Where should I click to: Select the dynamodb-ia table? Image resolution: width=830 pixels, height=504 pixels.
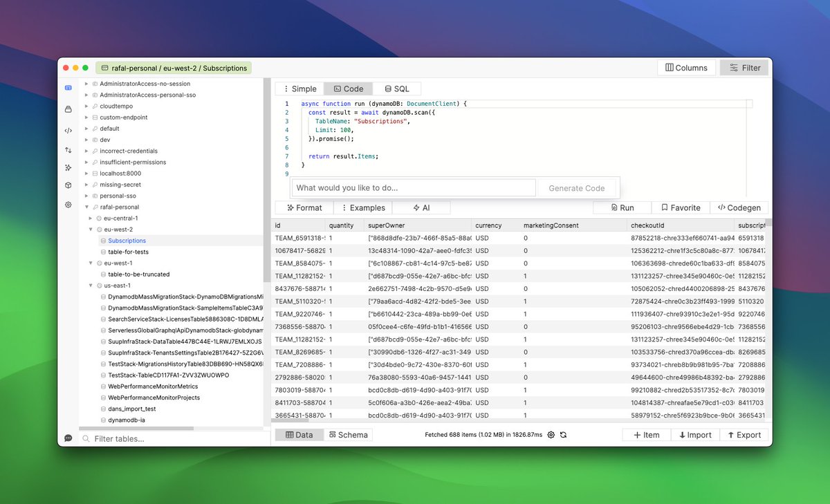tap(127, 420)
